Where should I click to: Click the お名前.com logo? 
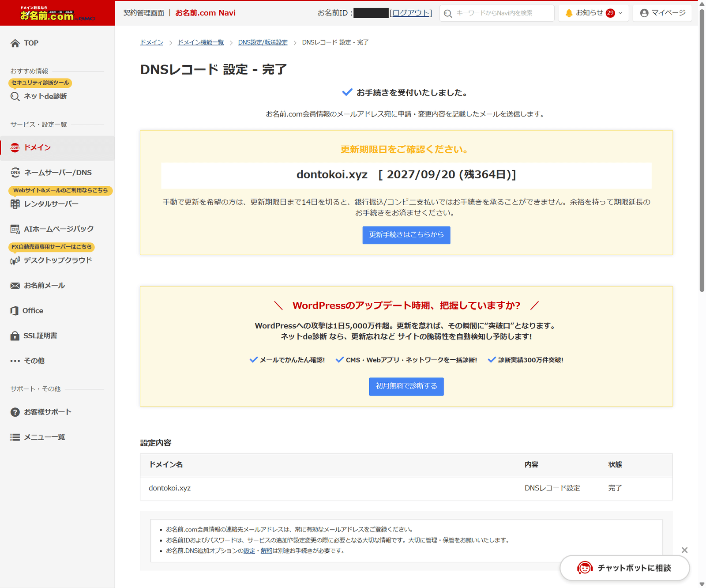[57, 14]
